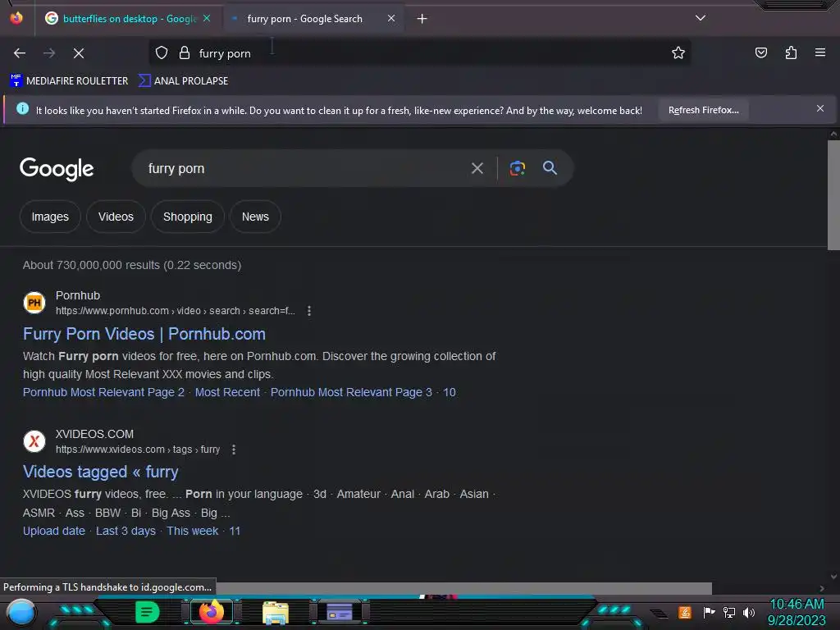Stop loading the page
This screenshot has width=840, height=630.
tap(79, 53)
